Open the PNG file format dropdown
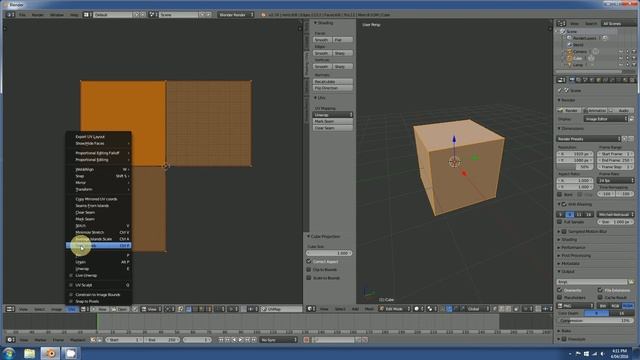 point(576,306)
